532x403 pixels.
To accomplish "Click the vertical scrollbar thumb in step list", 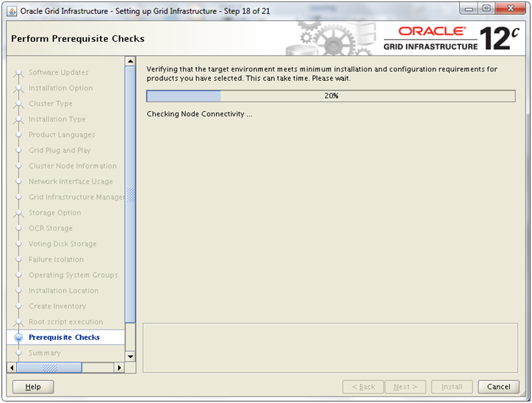I will (x=130, y=195).
